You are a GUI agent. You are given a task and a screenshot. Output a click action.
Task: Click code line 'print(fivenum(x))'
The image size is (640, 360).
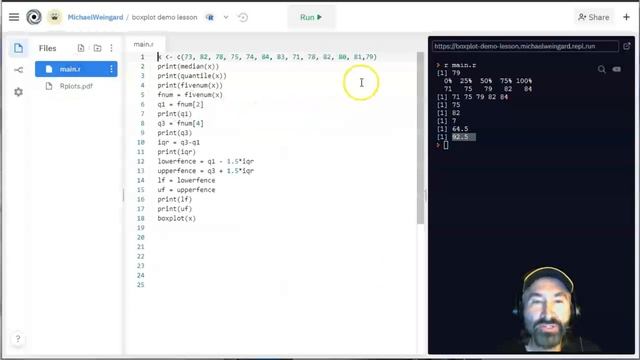(x=190, y=85)
